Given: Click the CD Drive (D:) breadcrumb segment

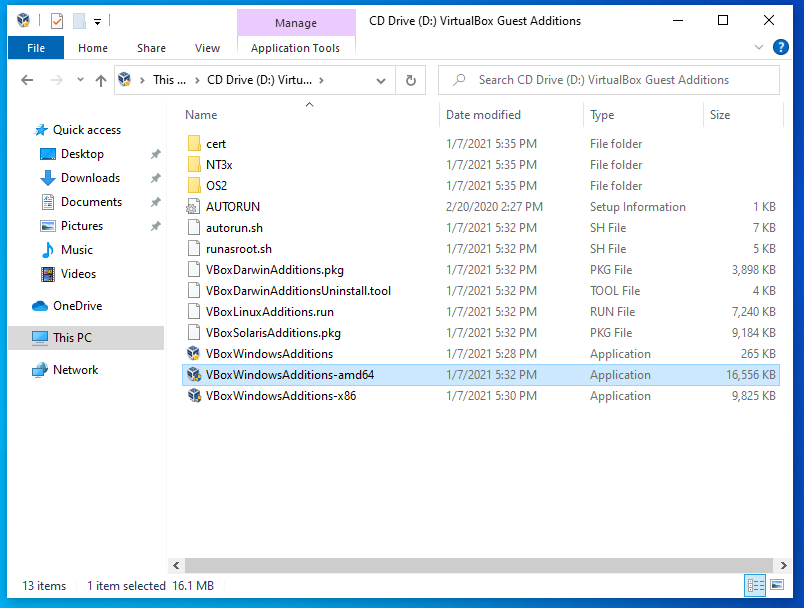Looking at the screenshot, I should coord(259,80).
